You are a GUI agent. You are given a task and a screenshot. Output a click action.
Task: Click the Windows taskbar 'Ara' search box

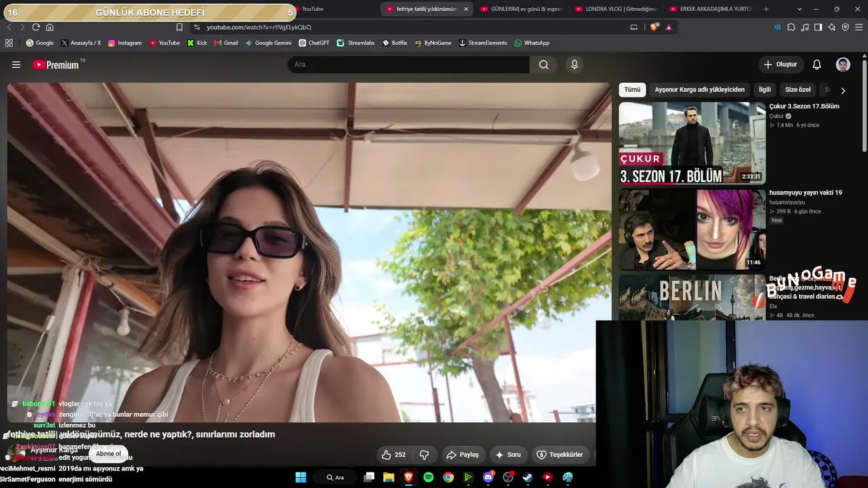point(335,477)
